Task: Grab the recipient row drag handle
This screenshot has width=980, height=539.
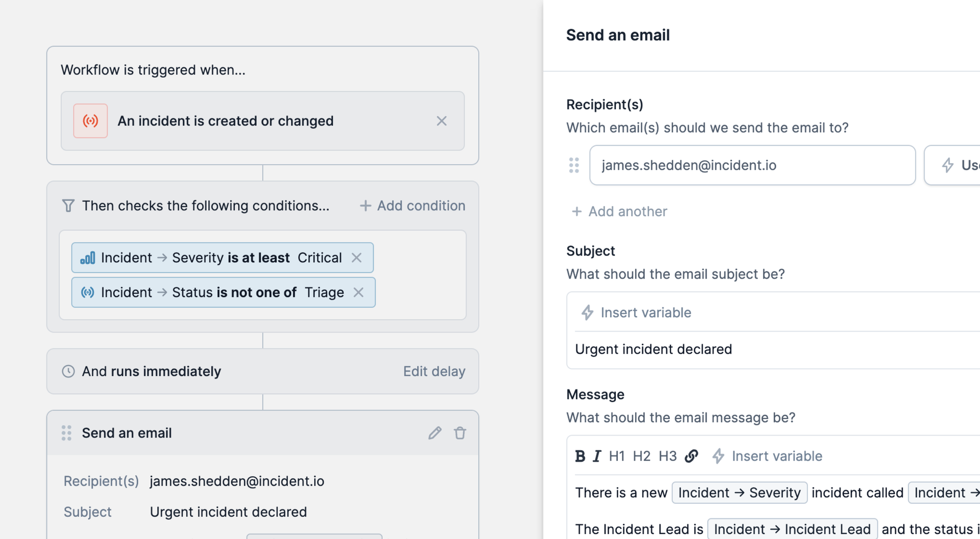Action: click(574, 165)
